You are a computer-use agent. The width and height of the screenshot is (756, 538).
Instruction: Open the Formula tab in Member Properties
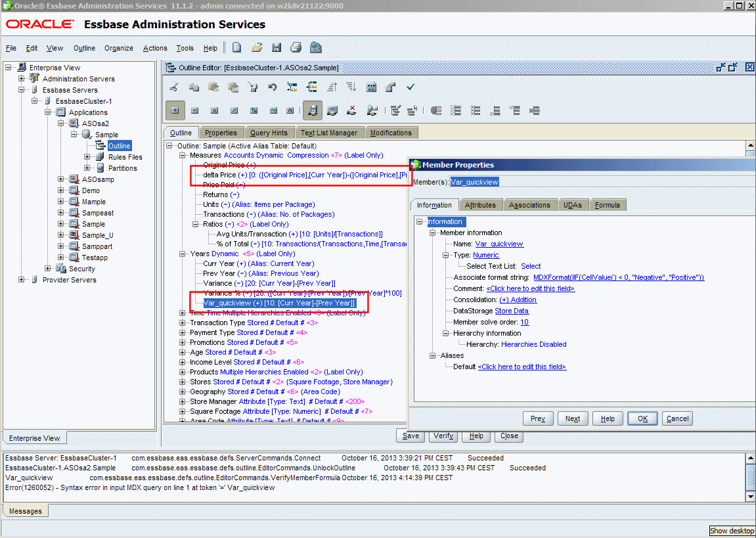pos(607,205)
